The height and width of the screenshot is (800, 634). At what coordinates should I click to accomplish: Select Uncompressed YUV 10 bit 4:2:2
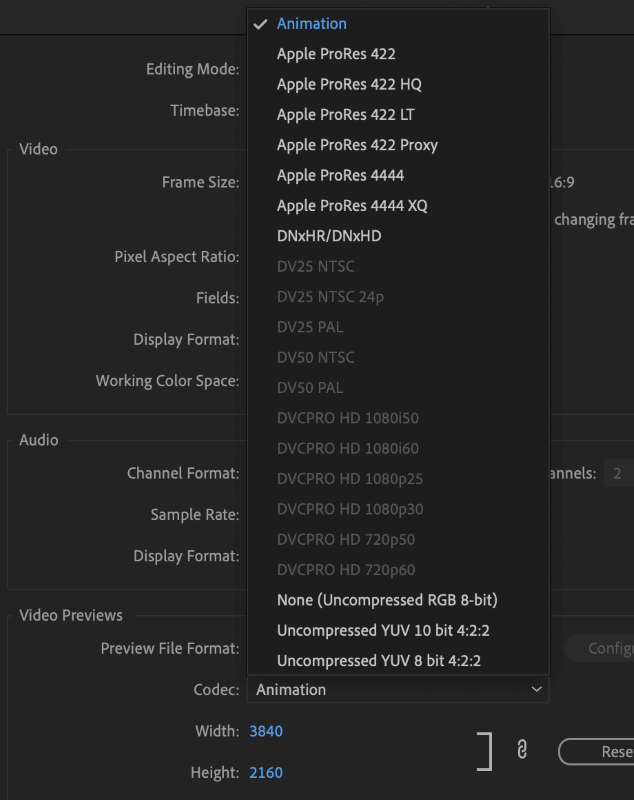(x=398, y=631)
